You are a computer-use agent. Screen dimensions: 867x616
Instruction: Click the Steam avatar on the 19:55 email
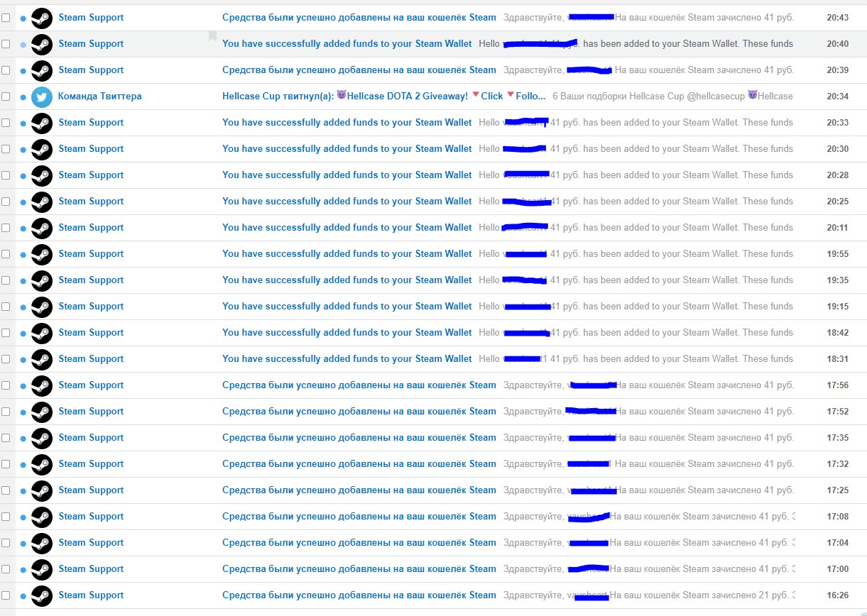[x=42, y=254]
